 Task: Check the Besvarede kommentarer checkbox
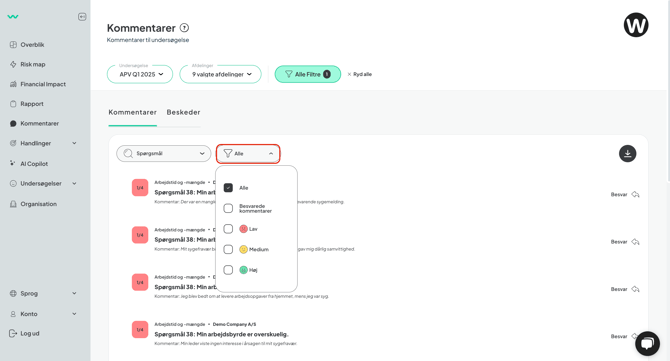coord(228,208)
